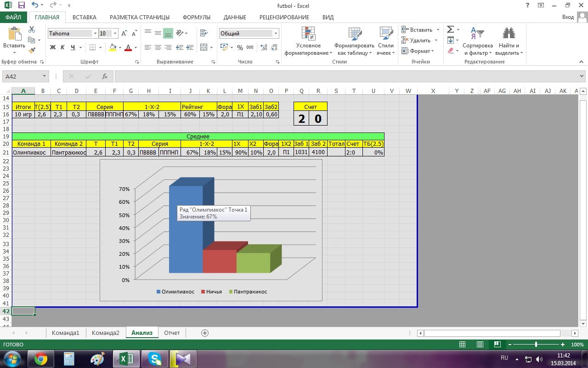This screenshot has height=368, width=588.
Task: Switch to РАЗМЕТКА СТРАНИЦЫ ribbon tab
Action: (x=140, y=17)
